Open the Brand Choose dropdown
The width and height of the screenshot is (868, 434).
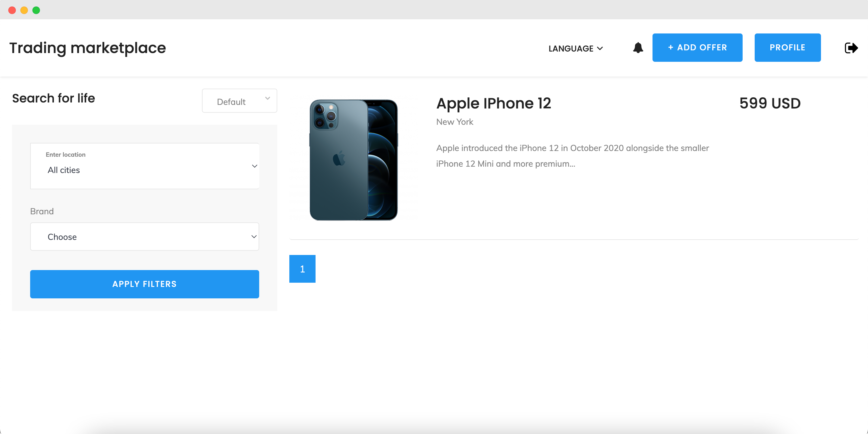(145, 237)
